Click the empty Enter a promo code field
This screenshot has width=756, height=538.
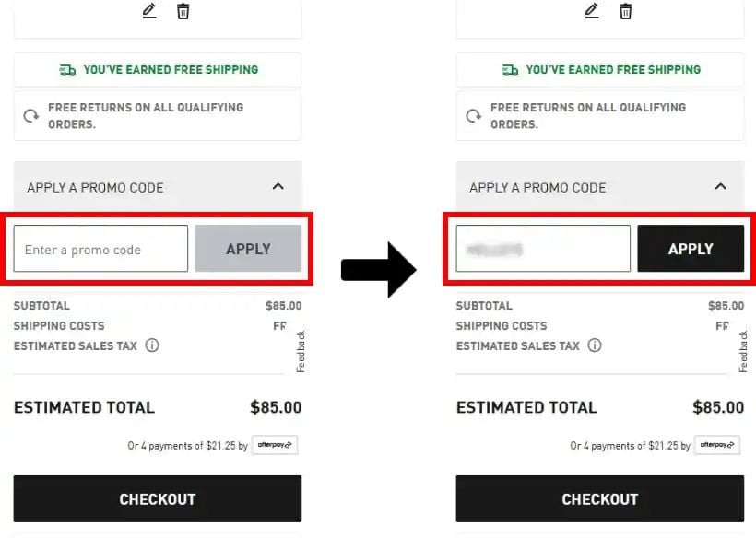(x=100, y=249)
